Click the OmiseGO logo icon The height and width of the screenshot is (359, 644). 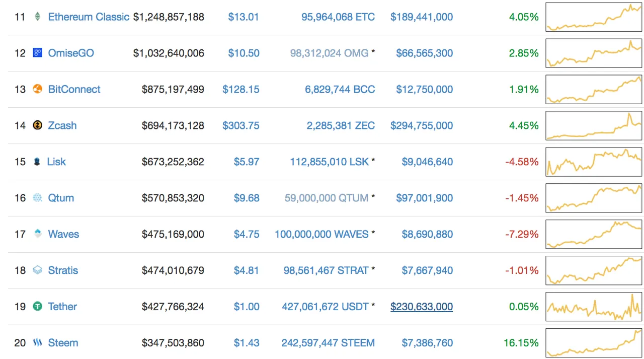(x=38, y=53)
